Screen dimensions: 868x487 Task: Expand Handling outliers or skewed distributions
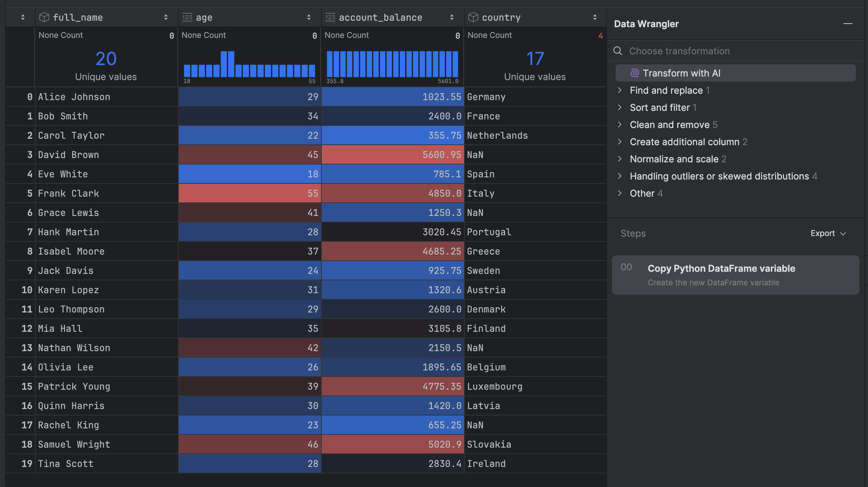(620, 176)
